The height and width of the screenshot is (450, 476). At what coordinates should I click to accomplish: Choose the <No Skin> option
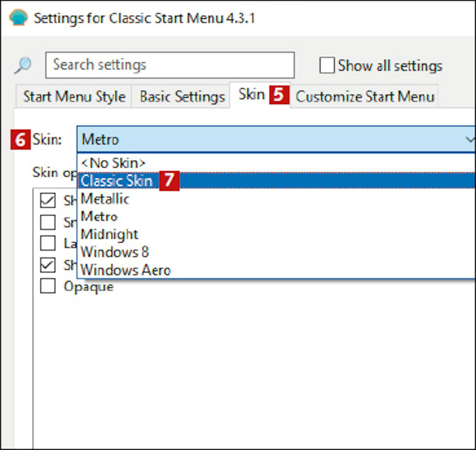[x=113, y=163]
